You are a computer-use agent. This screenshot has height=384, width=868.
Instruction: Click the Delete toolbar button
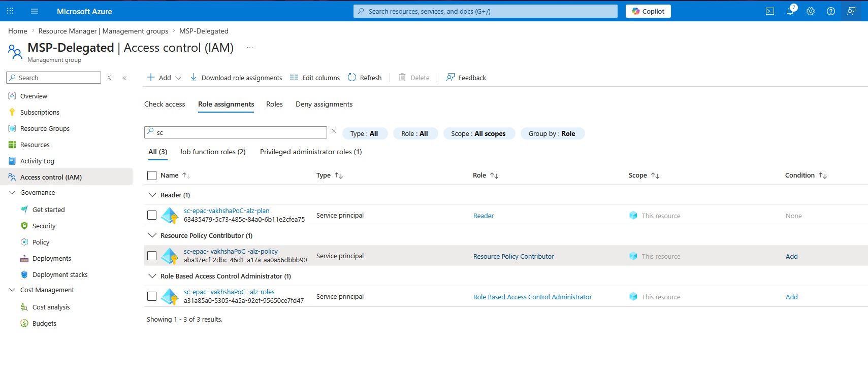(x=414, y=78)
